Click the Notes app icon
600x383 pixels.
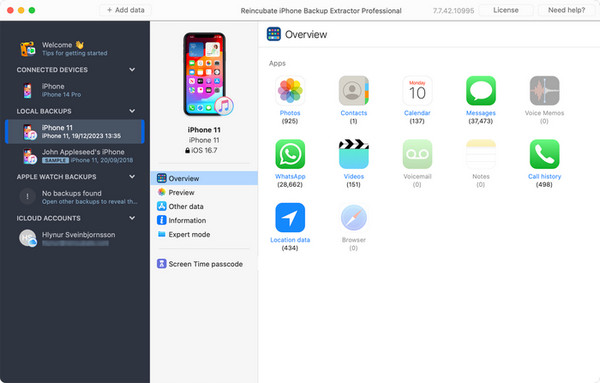481,154
